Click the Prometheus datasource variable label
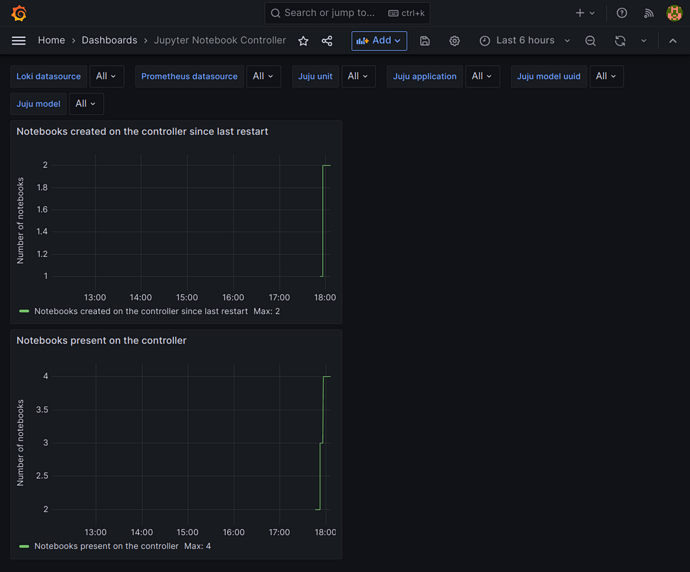The image size is (690, 572). click(x=189, y=76)
